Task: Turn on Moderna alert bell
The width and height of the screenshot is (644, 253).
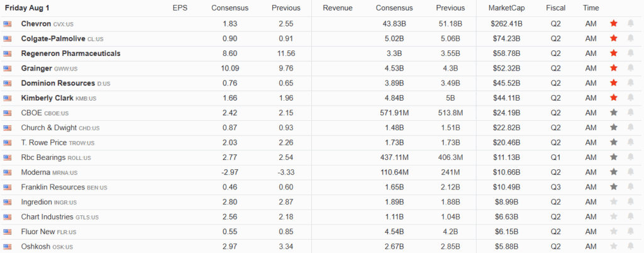Action: [x=630, y=172]
